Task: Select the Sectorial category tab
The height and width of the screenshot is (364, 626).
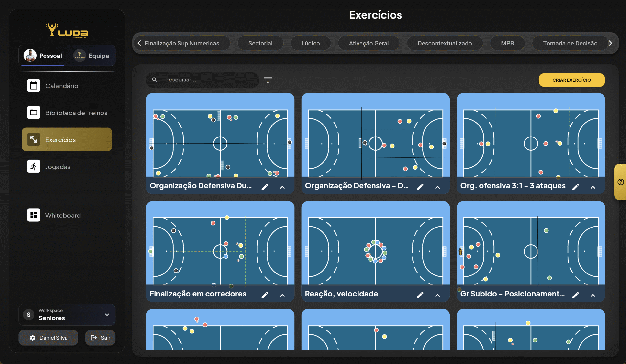Action: (260, 43)
